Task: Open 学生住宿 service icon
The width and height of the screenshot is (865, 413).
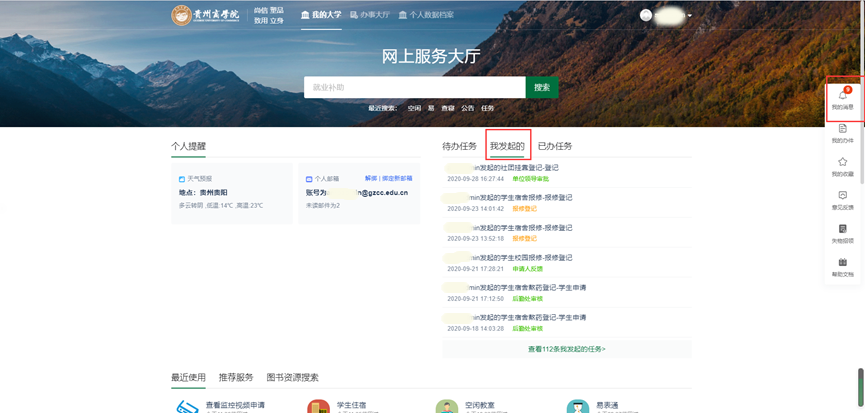Action: [x=318, y=406]
